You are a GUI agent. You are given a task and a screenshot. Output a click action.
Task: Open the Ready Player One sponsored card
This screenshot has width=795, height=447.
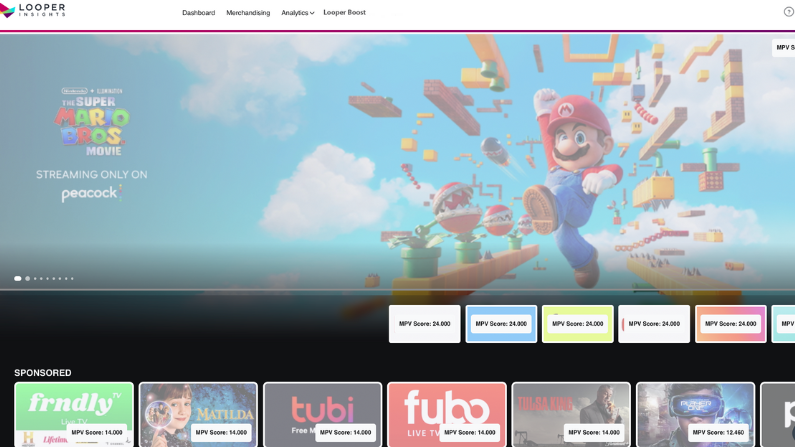695,415
